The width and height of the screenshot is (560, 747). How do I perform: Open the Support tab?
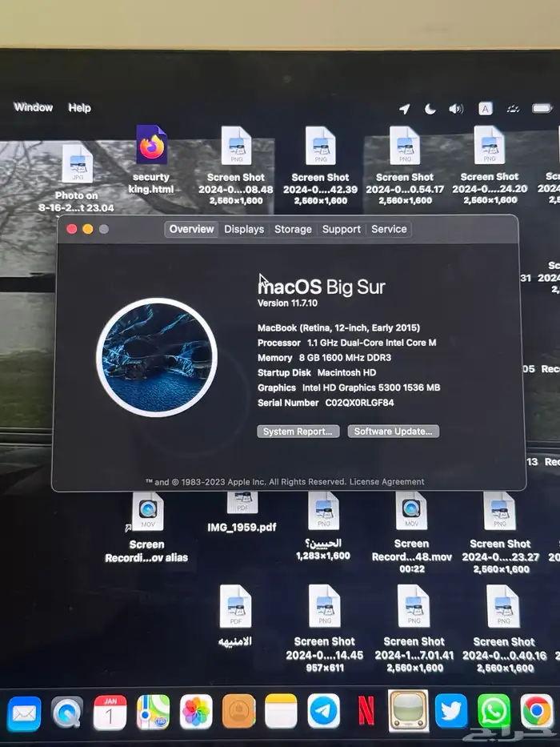(342, 229)
